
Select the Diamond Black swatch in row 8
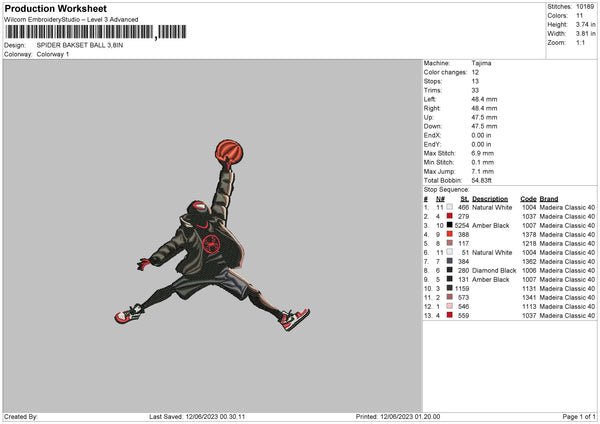[449, 270]
